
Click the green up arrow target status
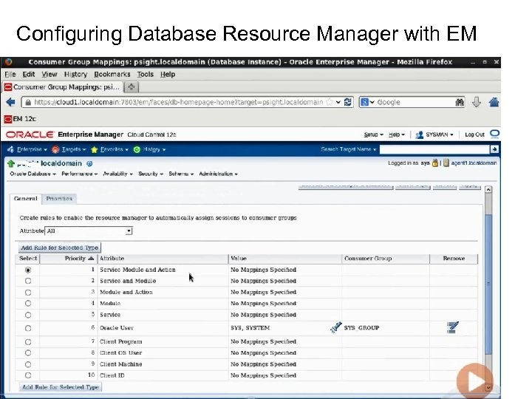11,164
